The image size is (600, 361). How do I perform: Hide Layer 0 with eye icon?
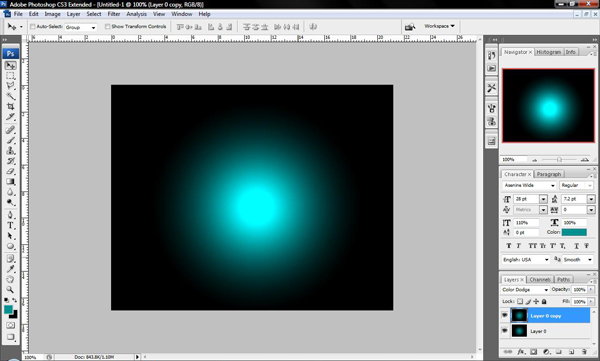(x=505, y=331)
